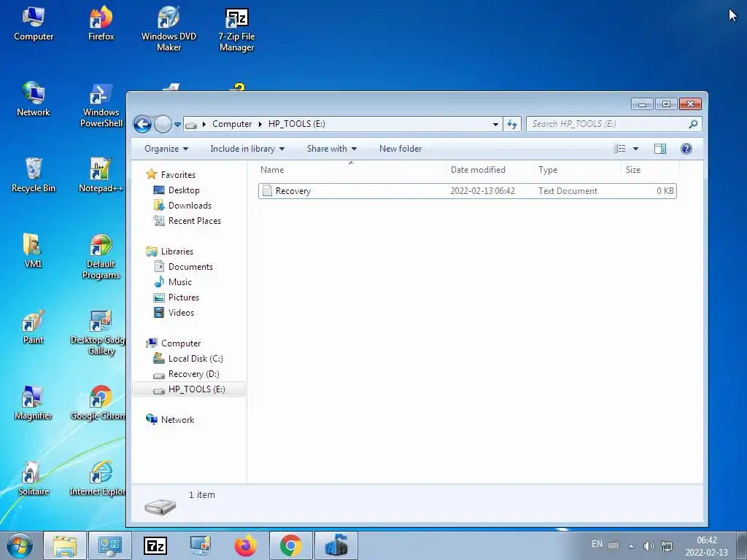The image size is (747, 560).
Task: Sort by the Name column header
Action: [352, 169]
